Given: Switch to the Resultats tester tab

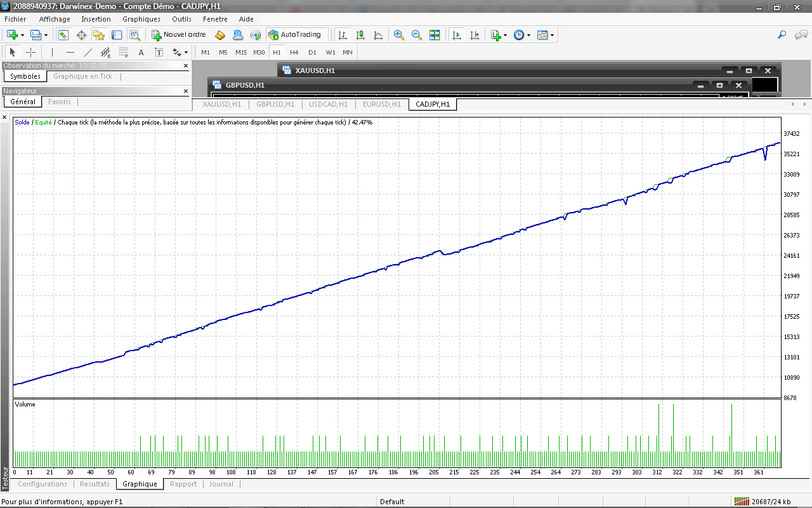Looking at the screenshot, I should 95,484.
